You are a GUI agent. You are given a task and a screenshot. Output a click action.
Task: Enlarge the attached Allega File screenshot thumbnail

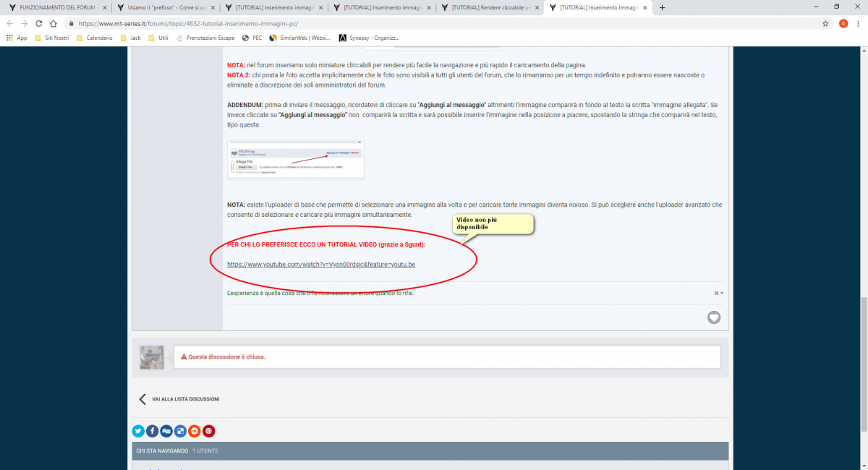pyautogui.click(x=296, y=159)
